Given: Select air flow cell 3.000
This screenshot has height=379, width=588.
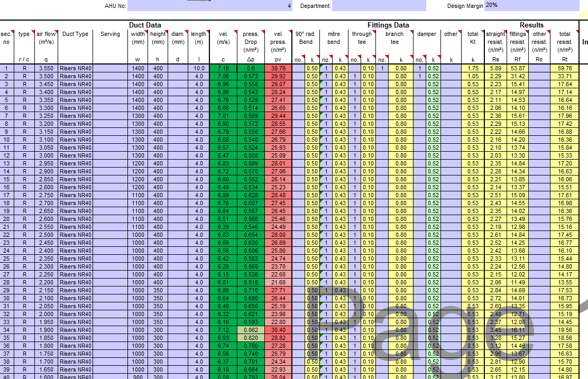Looking at the screenshot, I should click(46, 155).
